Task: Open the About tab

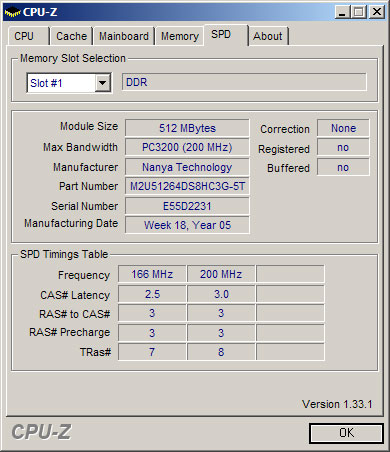Action: pos(268,36)
